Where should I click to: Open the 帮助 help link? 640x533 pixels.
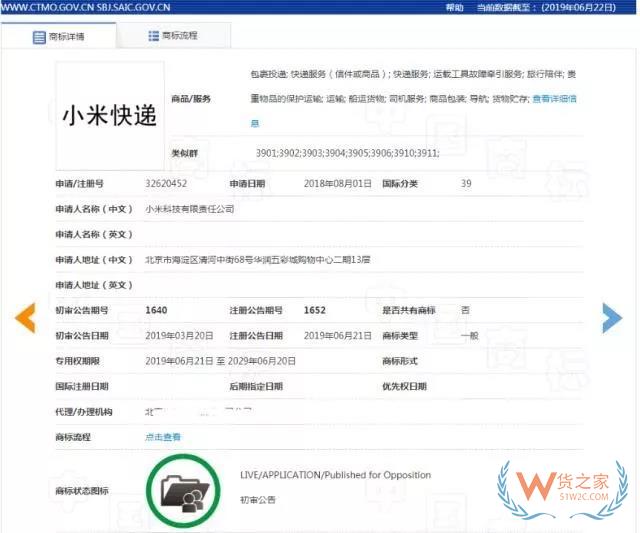454,7
